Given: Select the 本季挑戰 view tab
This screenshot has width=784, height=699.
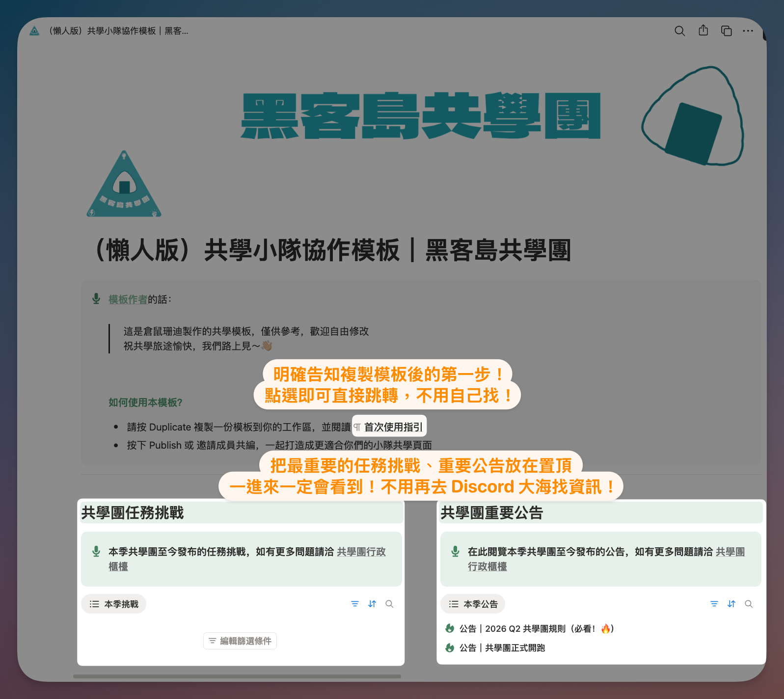Looking at the screenshot, I should pyautogui.click(x=114, y=604).
